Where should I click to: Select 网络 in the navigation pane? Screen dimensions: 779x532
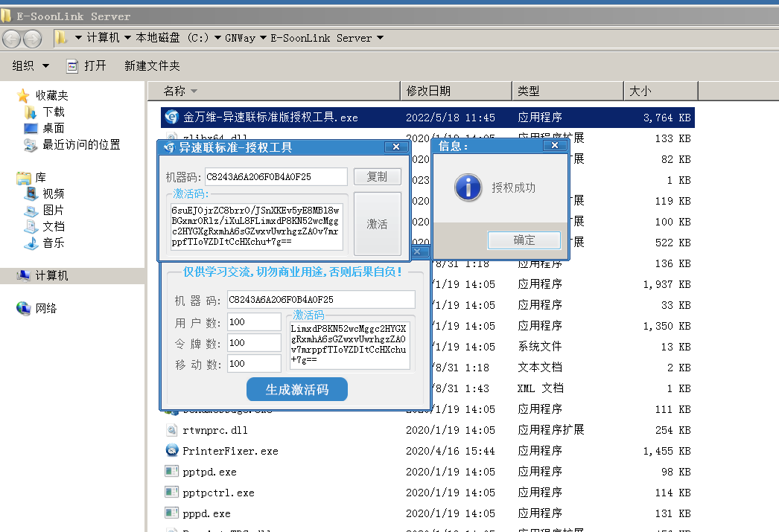click(x=45, y=309)
